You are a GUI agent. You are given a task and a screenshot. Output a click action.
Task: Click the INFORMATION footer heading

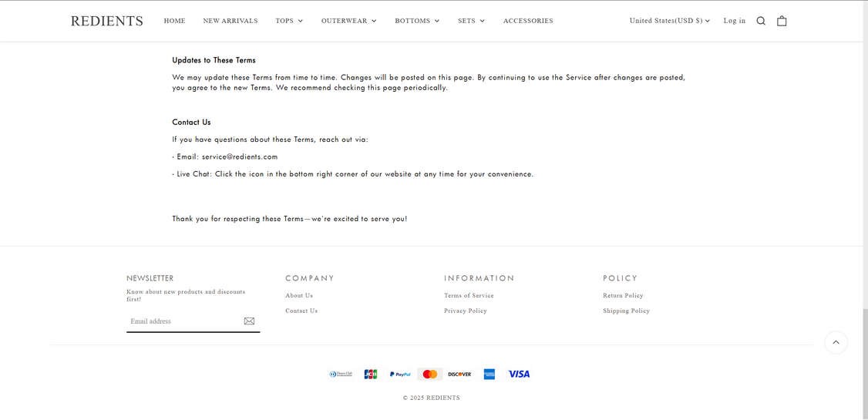pyautogui.click(x=479, y=278)
